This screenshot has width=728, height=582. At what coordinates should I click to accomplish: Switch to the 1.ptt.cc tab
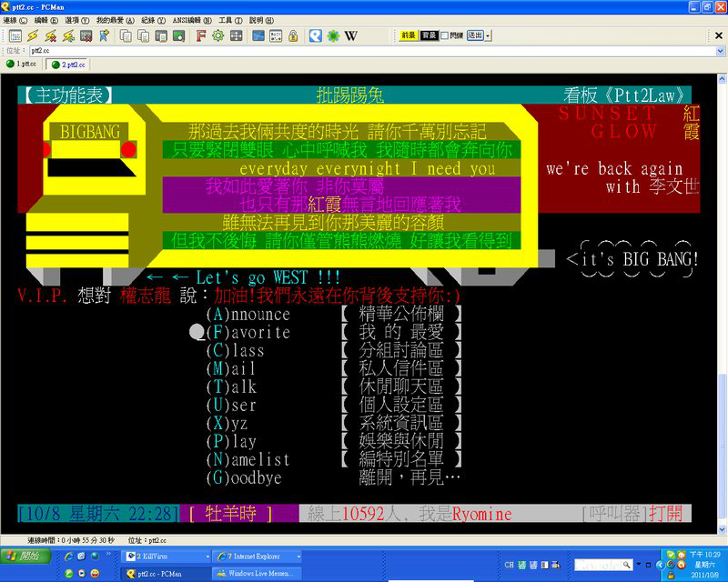click(x=22, y=65)
